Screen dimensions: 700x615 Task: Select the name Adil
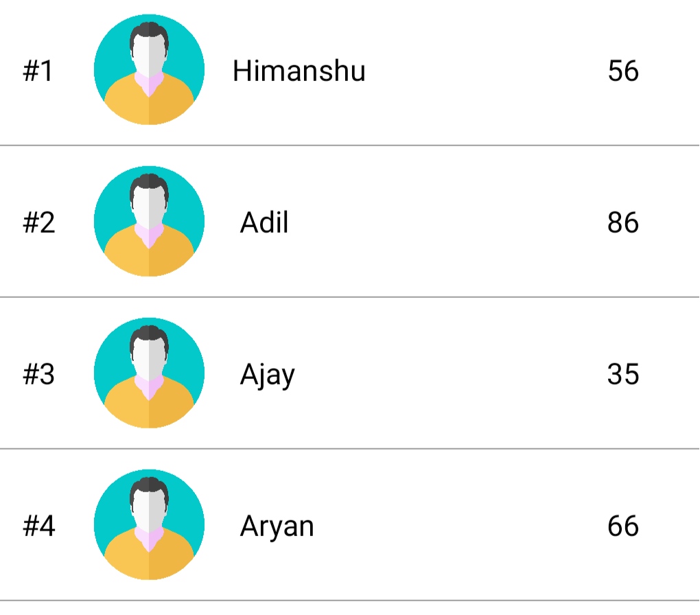point(264,222)
